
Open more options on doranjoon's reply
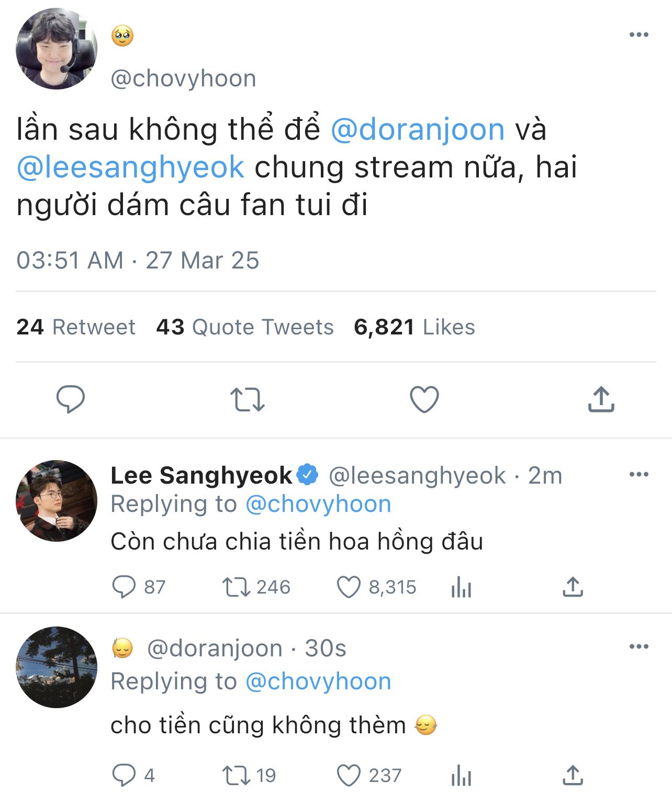pos(639,647)
